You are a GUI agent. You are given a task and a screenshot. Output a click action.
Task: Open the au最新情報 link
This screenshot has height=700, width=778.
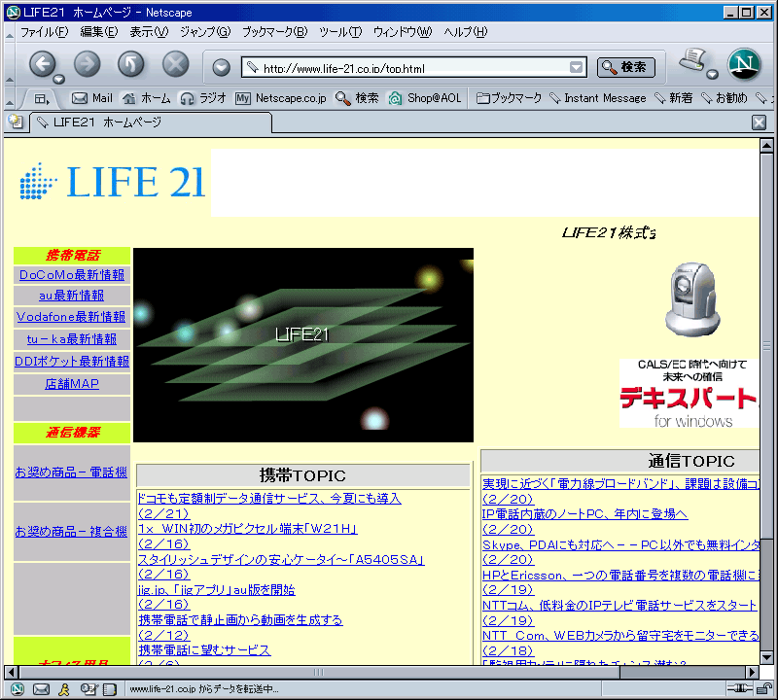coord(71,296)
